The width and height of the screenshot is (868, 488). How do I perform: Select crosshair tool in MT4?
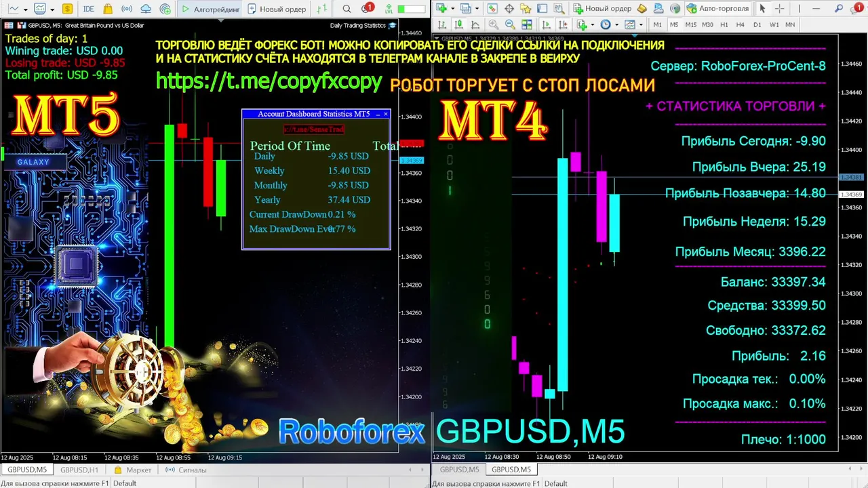[x=779, y=8]
